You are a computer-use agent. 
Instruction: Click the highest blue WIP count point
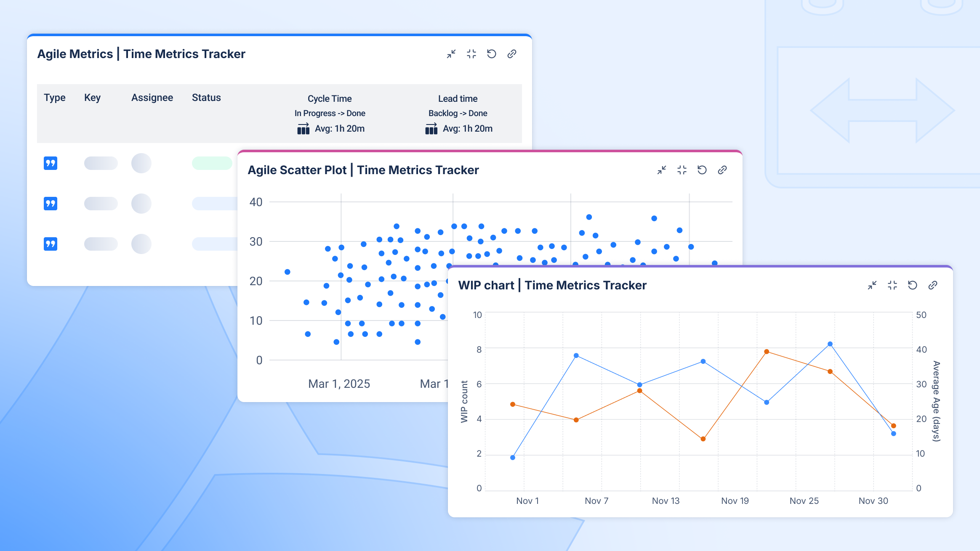pos(830,344)
